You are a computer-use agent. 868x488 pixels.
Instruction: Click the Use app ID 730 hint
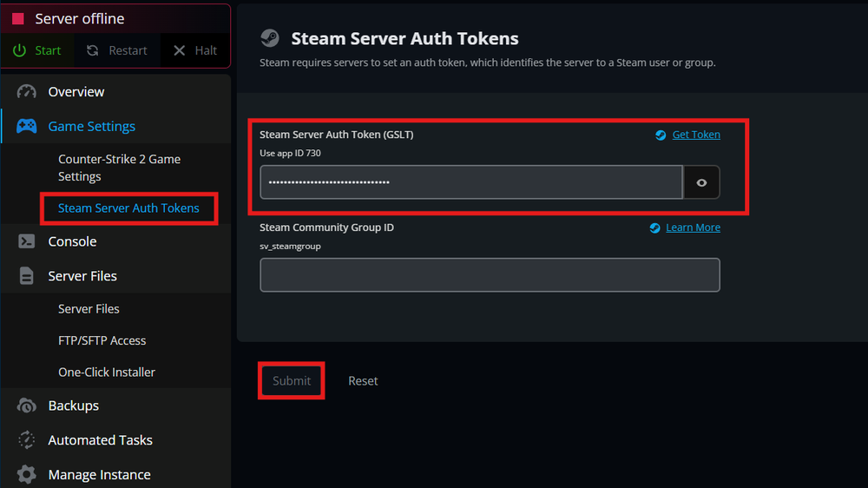[x=290, y=154]
